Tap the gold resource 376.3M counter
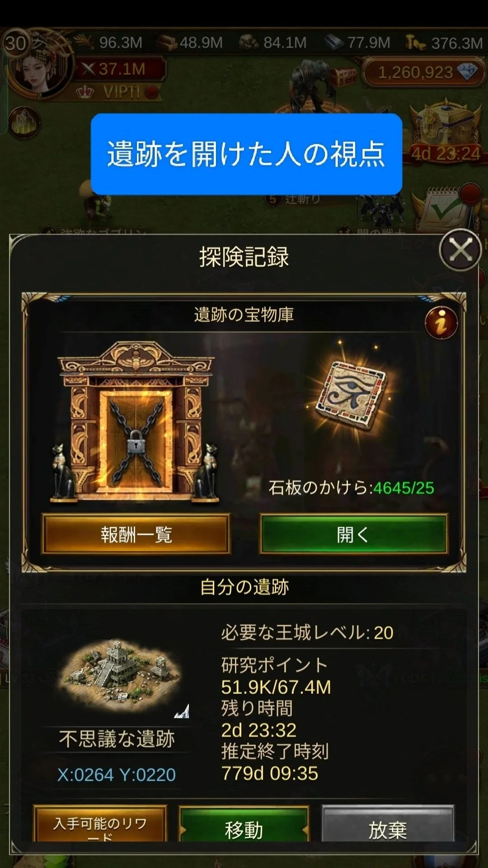 pyautogui.click(x=445, y=43)
